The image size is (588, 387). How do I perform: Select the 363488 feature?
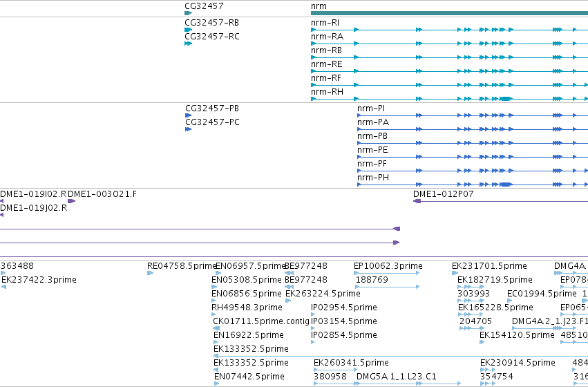click(x=17, y=266)
